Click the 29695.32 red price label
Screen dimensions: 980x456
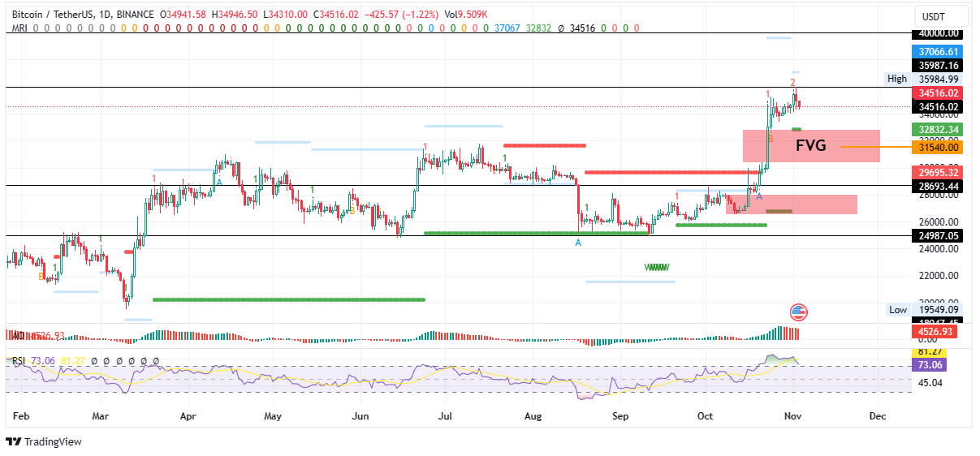tap(936, 172)
